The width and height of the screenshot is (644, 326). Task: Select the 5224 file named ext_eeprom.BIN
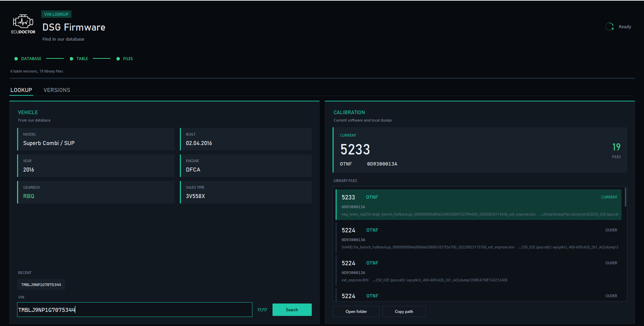479,270
